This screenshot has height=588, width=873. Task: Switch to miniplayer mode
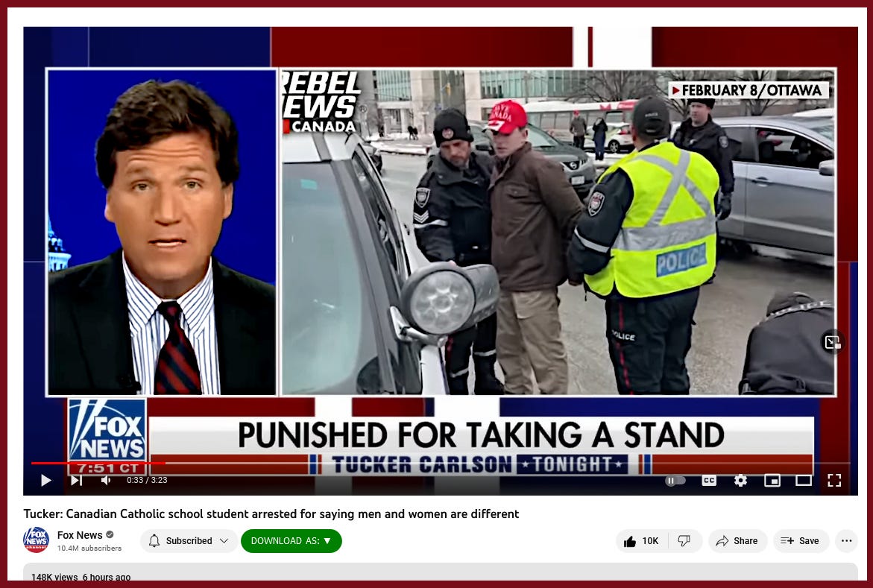pyautogui.click(x=772, y=480)
